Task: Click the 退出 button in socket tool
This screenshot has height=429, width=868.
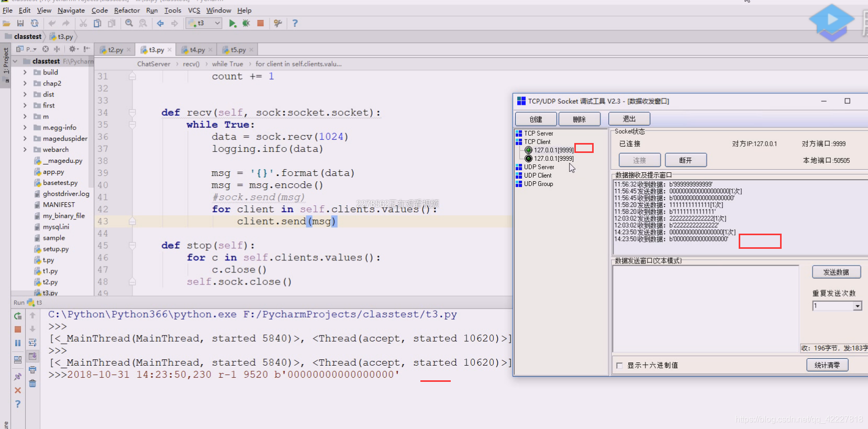Action: click(629, 119)
